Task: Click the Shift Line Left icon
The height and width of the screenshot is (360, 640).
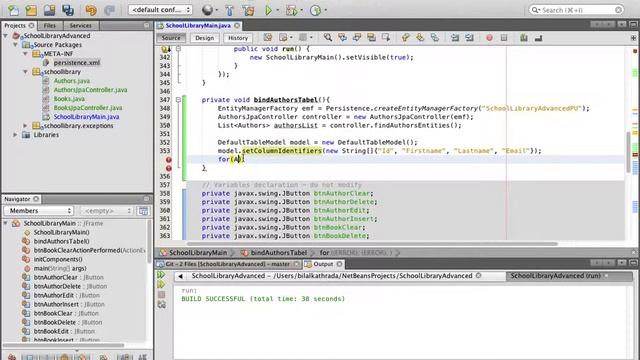Action: pos(455,38)
